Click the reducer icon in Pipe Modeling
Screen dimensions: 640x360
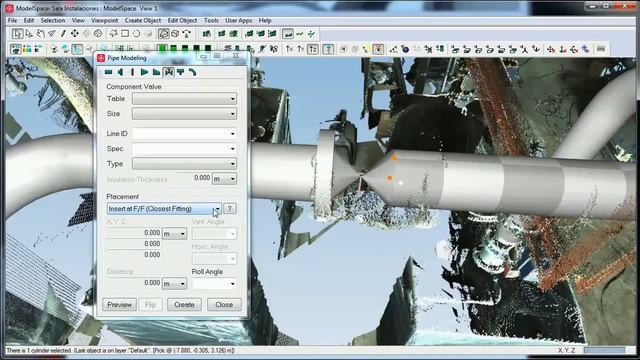pos(120,72)
